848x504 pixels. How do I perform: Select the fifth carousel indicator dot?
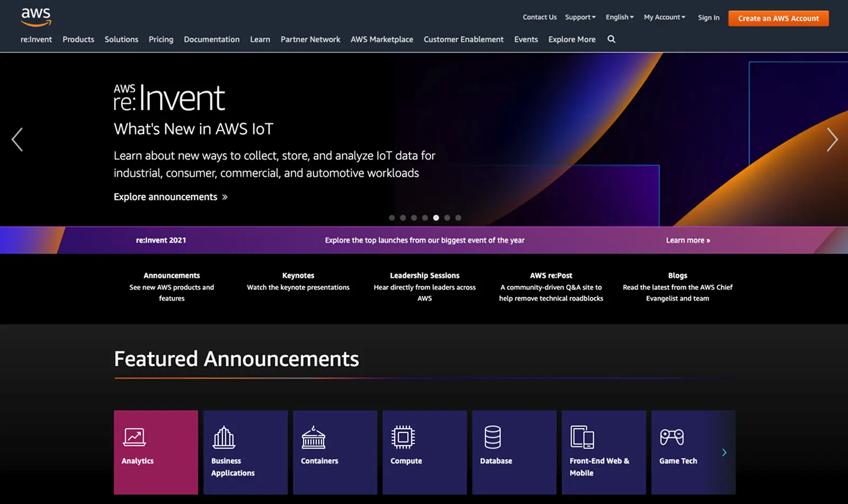tap(436, 218)
